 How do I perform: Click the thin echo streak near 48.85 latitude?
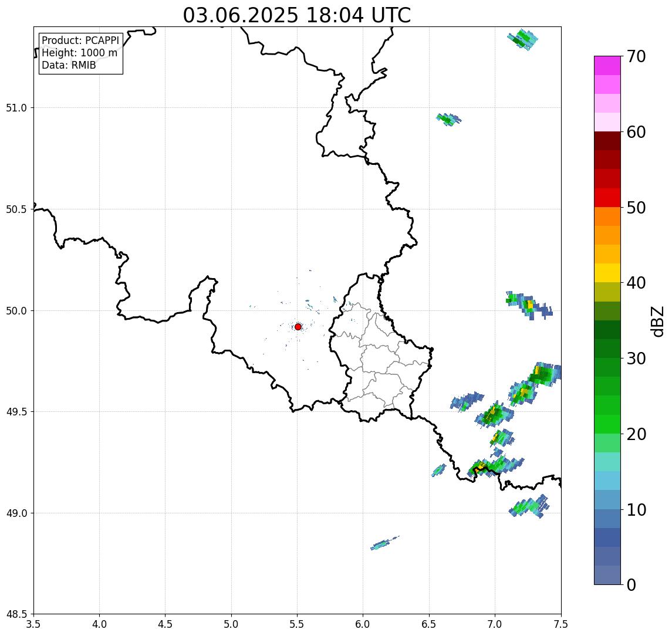[384, 543]
